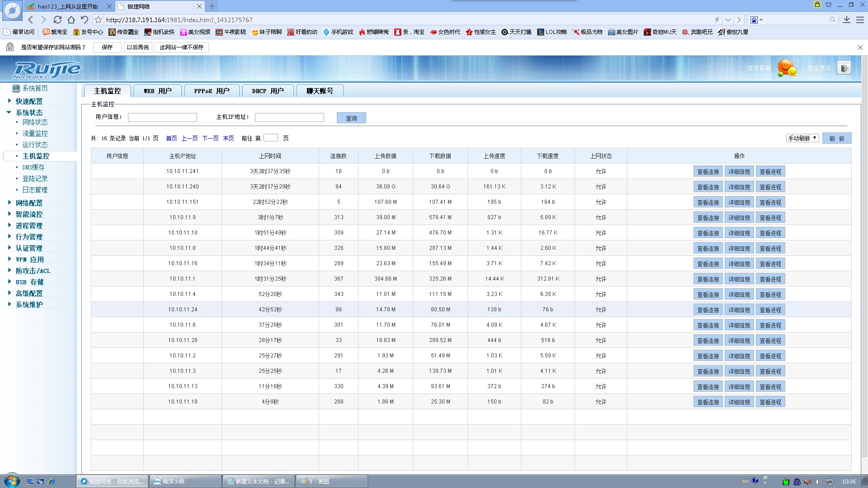This screenshot has width=868, height=488.
Task: Open the 美女图片 bookmark
Action: coord(623,32)
